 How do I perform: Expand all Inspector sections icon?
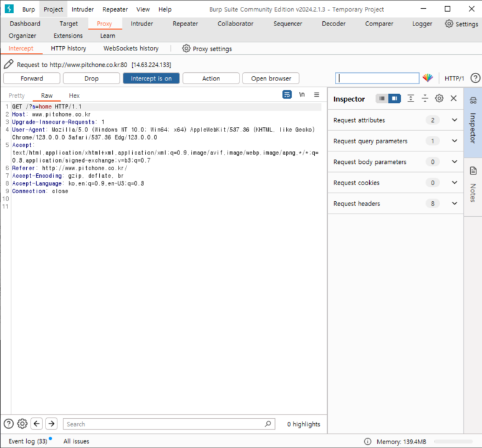coord(411,98)
